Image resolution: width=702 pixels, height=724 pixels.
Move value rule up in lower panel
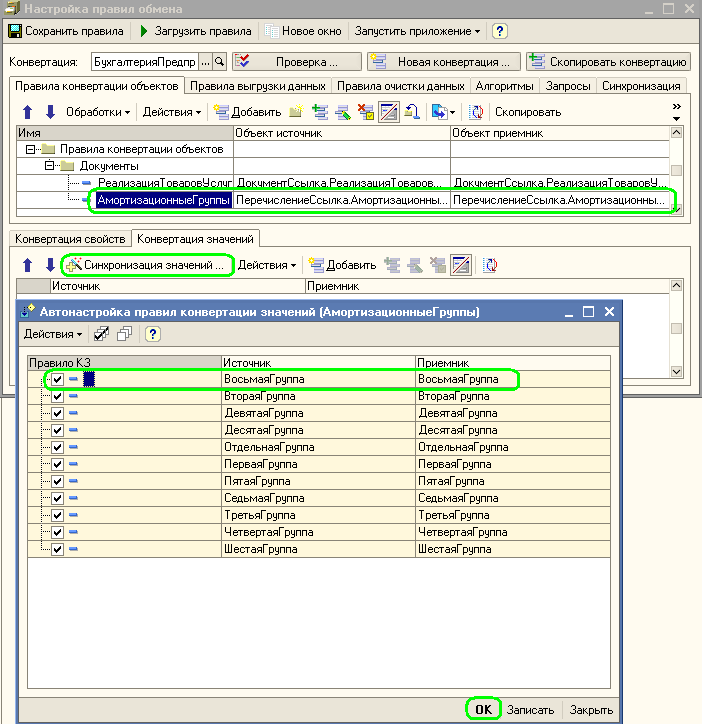pyautogui.click(x=27, y=265)
